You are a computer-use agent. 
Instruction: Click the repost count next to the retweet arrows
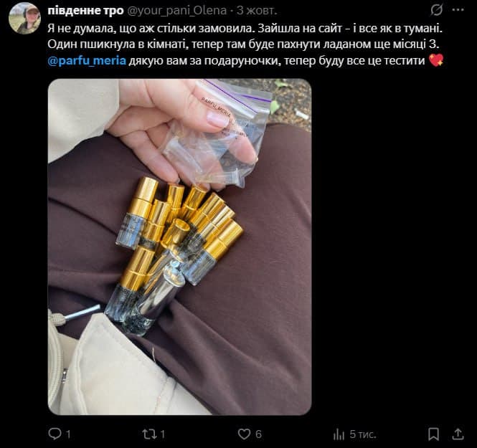pos(162,434)
